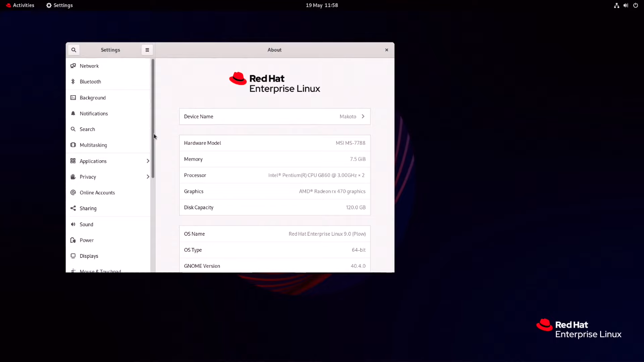Select Bluetooth in the sidebar
The image size is (644, 362).
[108, 82]
